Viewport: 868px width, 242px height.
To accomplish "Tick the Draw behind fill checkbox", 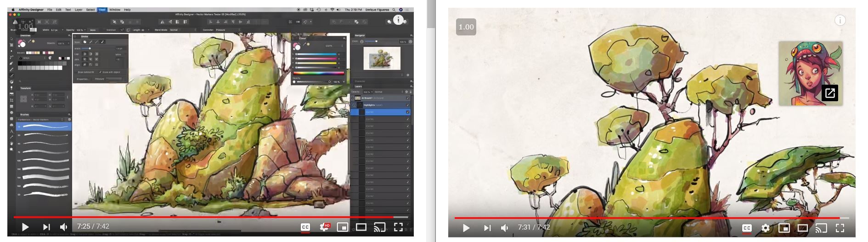I will [77, 72].
